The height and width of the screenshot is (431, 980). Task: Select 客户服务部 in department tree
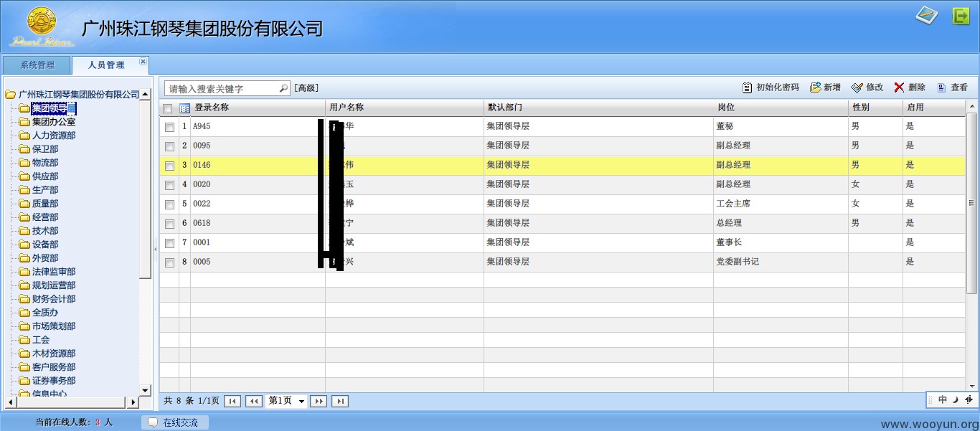click(x=54, y=367)
